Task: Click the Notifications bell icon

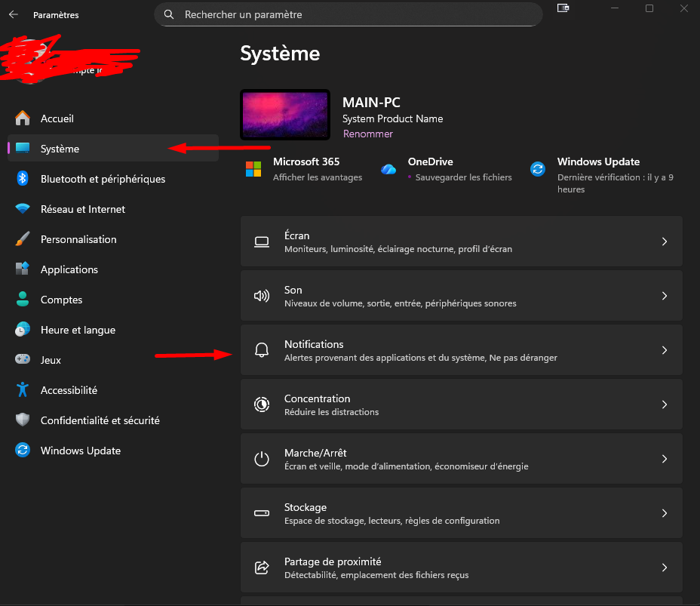Action: coord(262,350)
